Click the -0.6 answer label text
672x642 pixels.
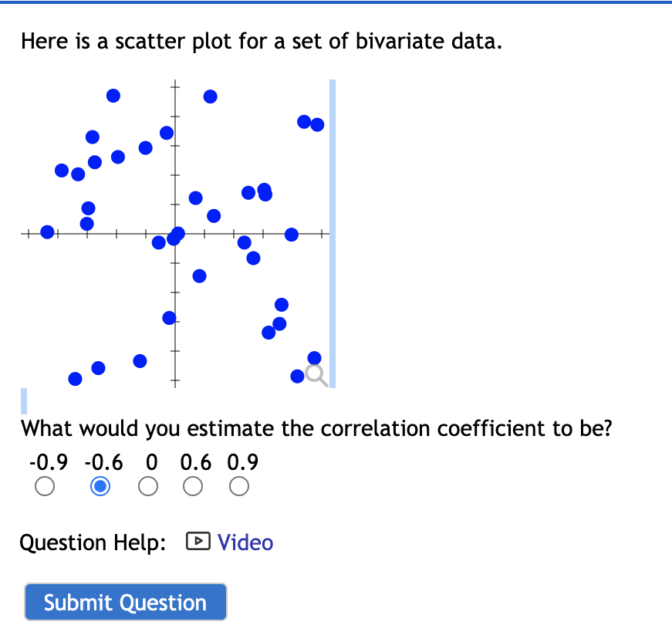point(103,462)
